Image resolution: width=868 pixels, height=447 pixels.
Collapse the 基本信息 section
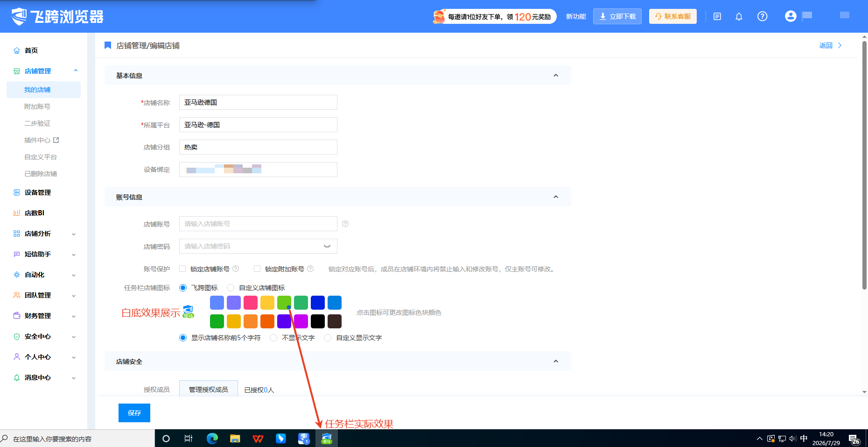556,75
